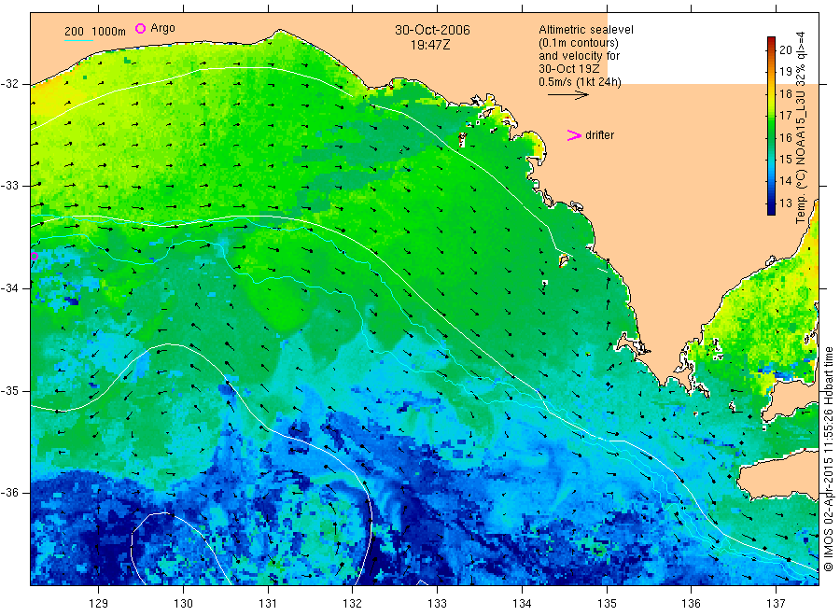The height and width of the screenshot is (616, 840).
Task: Click the longitude axis label 135
Action: pos(607,604)
